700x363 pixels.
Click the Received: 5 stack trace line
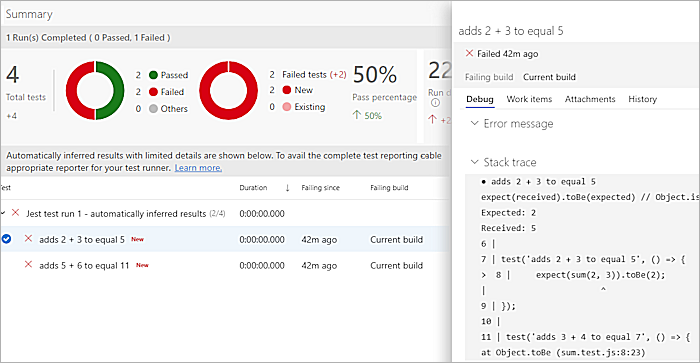coord(508,228)
